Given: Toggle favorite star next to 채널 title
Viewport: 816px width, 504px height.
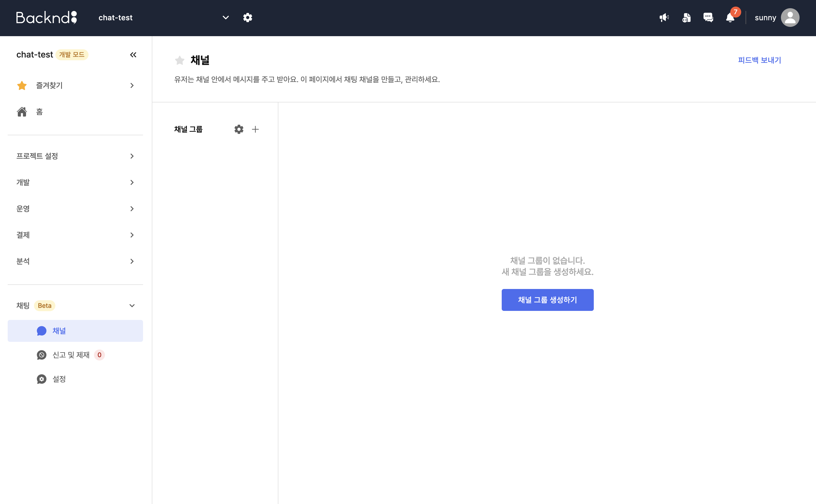Looking at the screenshot, I should click(180, 60).
